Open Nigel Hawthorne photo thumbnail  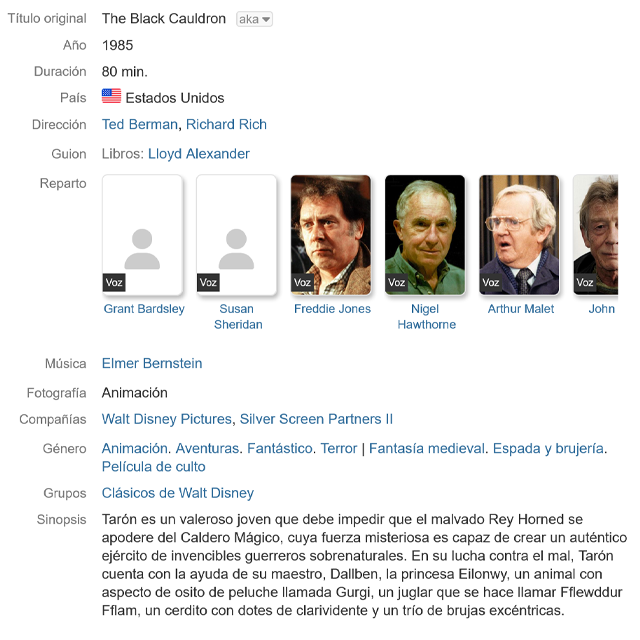pos(425,235)
